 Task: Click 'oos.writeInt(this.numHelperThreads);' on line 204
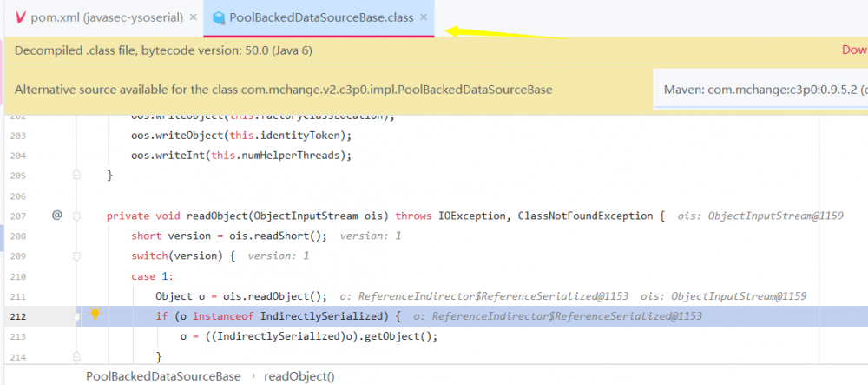[241, 155]
